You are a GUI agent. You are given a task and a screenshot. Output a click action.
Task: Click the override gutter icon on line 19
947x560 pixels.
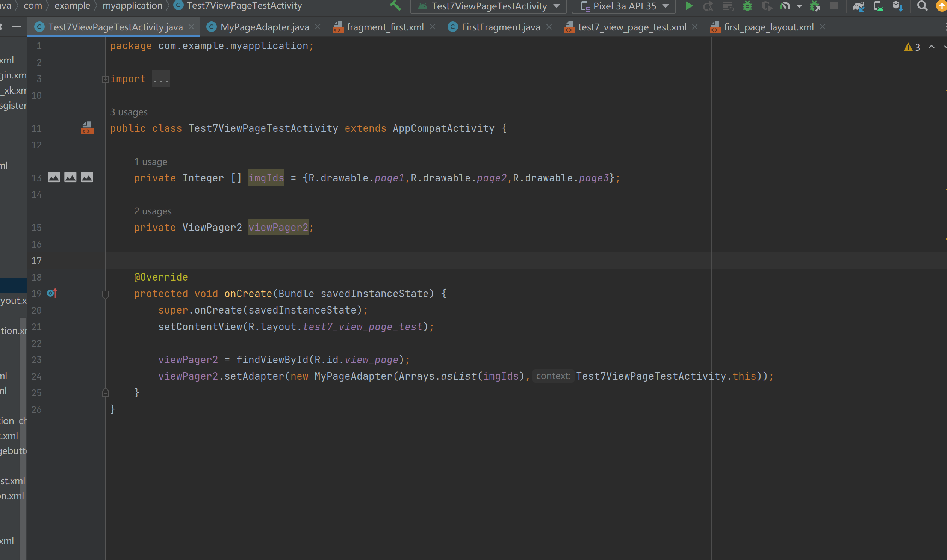[52, 293]
